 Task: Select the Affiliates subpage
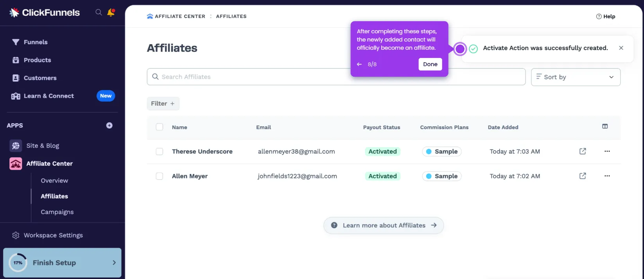(54, 196)
